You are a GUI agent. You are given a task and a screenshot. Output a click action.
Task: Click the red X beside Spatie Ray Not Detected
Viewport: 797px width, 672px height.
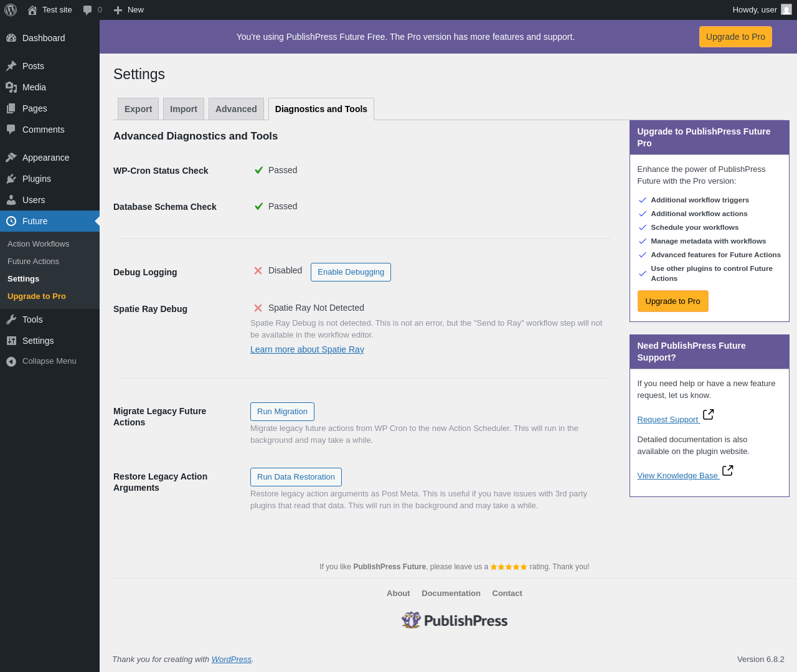258,308
